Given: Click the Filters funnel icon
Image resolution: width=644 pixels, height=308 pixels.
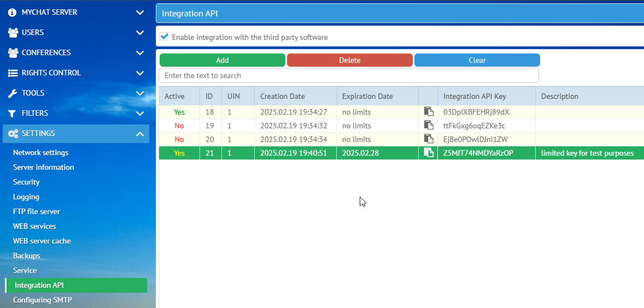Looking at the screenshot, I should [13, 113].
